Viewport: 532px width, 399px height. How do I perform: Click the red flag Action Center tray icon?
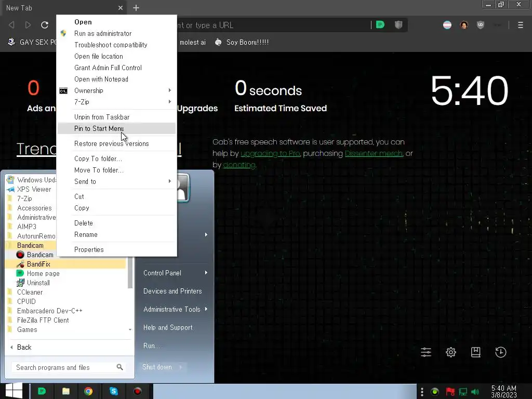coord(450,392)
